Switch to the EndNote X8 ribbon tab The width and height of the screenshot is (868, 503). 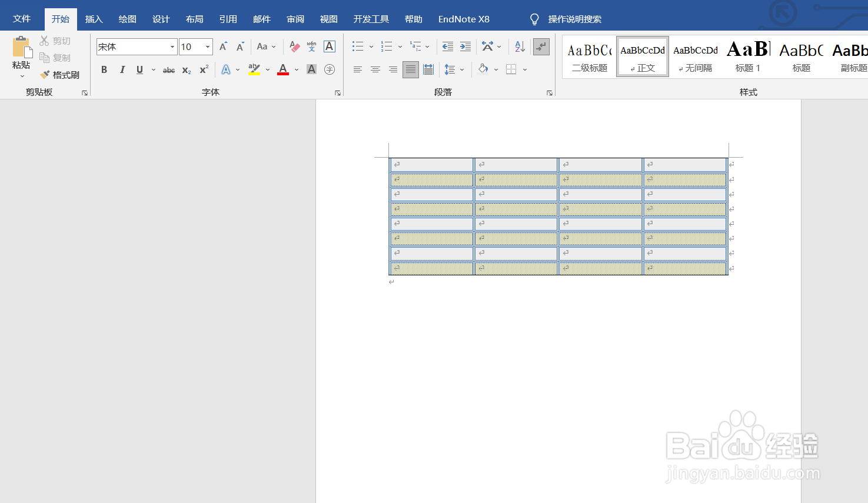464,18
